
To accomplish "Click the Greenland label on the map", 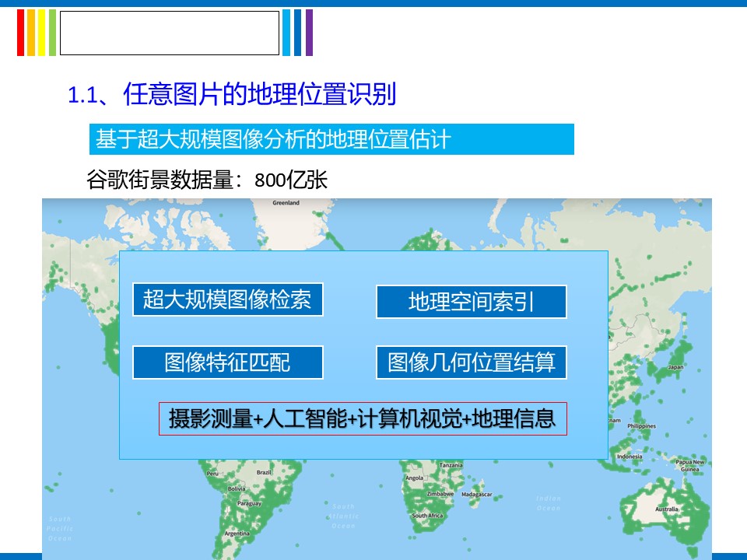I will (286, 203).
